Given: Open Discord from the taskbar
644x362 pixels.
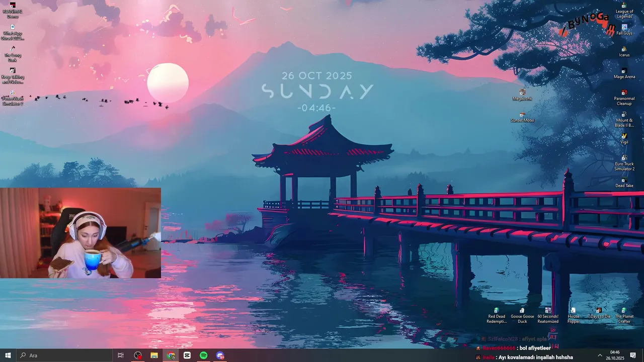Looking at the screenshot, I should click(220, 355).
